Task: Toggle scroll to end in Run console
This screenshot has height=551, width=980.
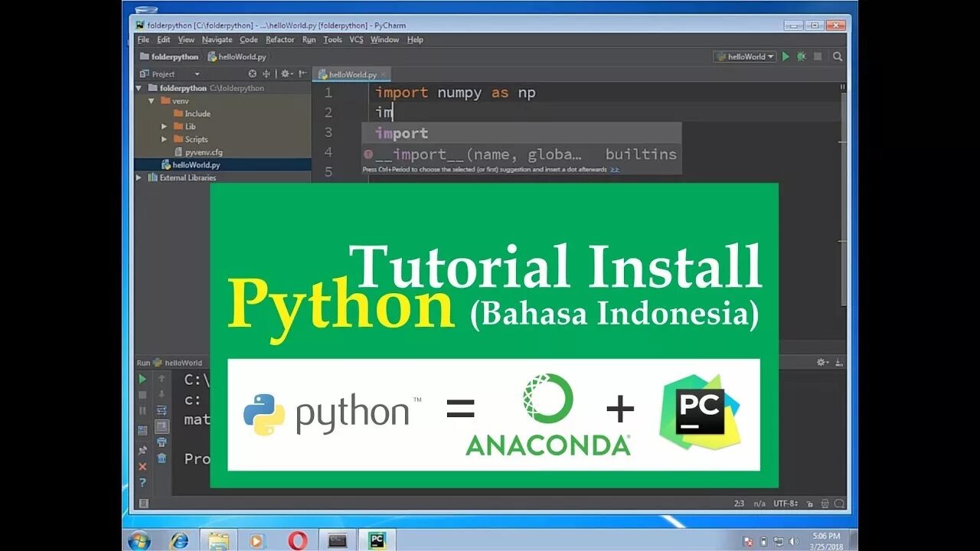Action: click(162, 426)
